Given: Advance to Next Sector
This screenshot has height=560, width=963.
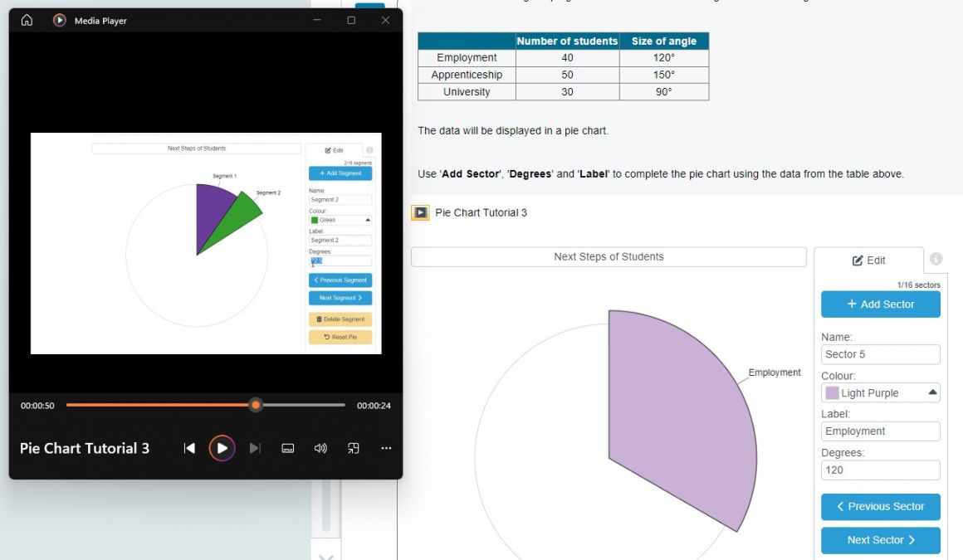Looking at the screenshot, I should point(880,540).
